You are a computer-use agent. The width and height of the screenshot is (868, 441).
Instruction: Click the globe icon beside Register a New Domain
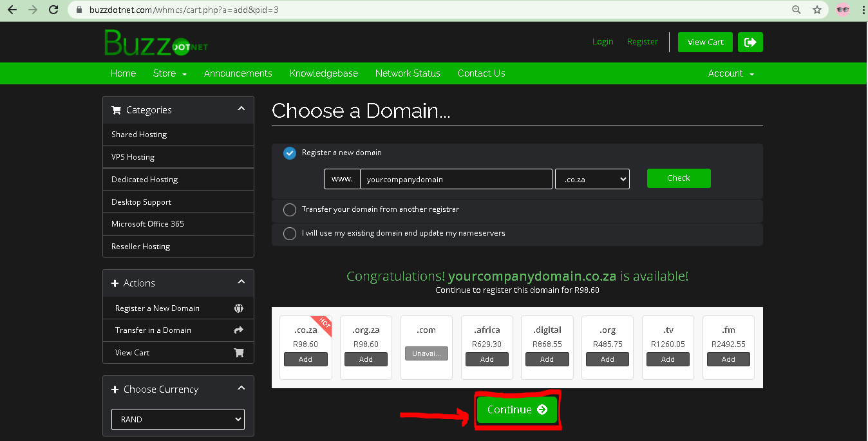point(239,308)
